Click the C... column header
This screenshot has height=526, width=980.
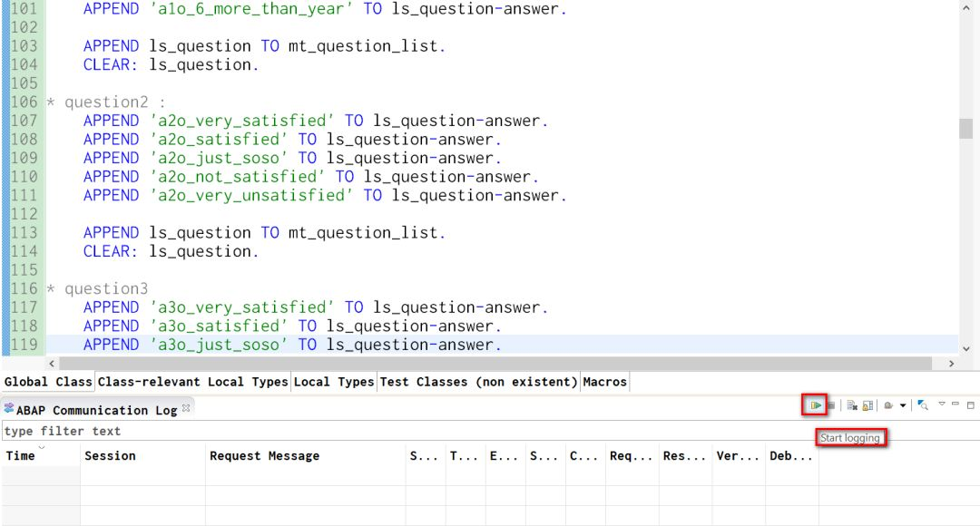pyautogui.click(x=585, y=455)
